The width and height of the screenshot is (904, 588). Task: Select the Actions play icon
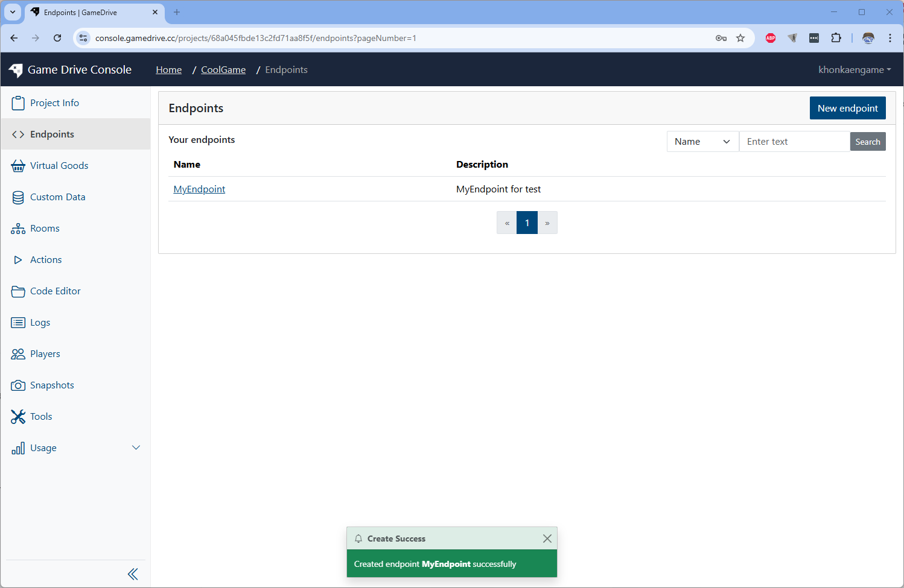click(x=18, y=259)
